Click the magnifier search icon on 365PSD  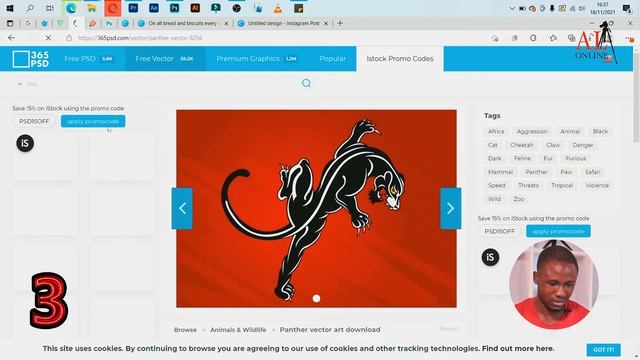(x=307, y=83)
